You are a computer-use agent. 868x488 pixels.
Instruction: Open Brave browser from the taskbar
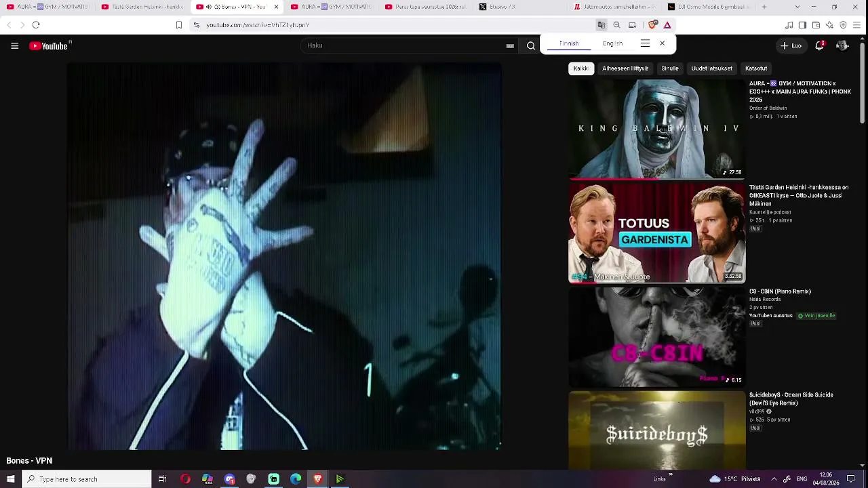[317, 479]
